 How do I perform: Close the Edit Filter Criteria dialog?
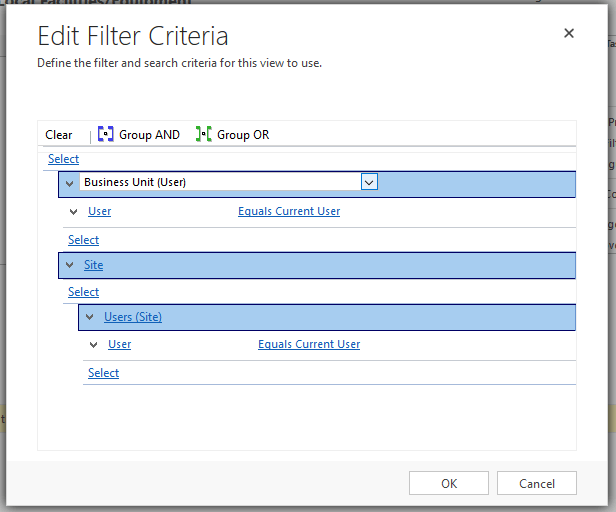[x=569, y=33]
